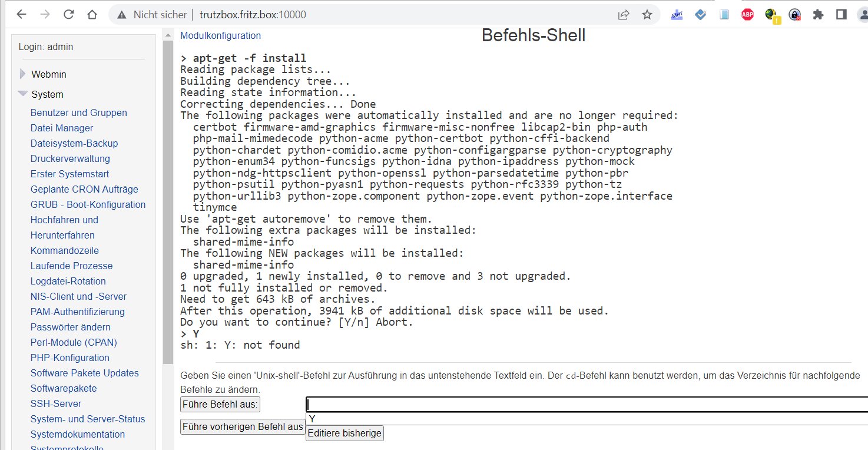Click the MHT save extension icon
The image size is (868, 450).
(x=677, y=15)
